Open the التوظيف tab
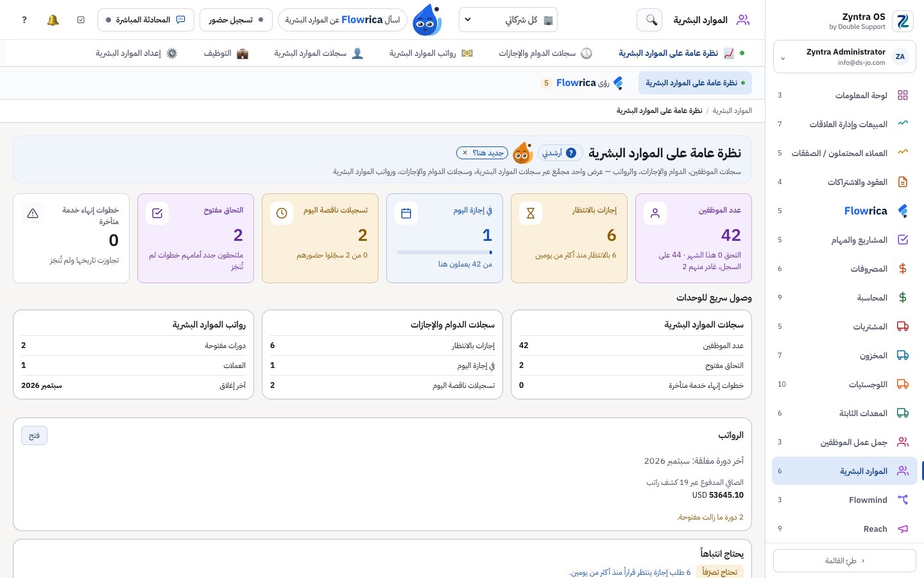Image resolution: width=924 pixels, height=578 pixels. tap(226, 53)
